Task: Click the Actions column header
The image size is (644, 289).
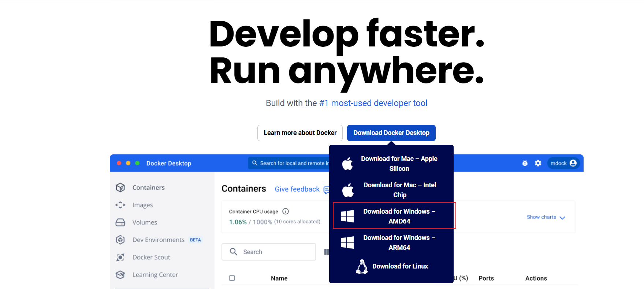Action: point(536,278)
